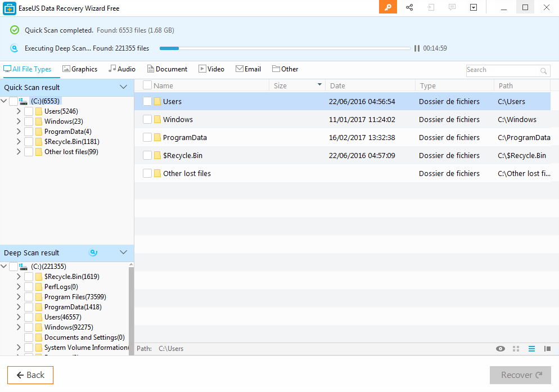Switch to large icons thumbnail view
Image resolution: width=559 pixels, height=392 pixels.
[x=516, y=349]
